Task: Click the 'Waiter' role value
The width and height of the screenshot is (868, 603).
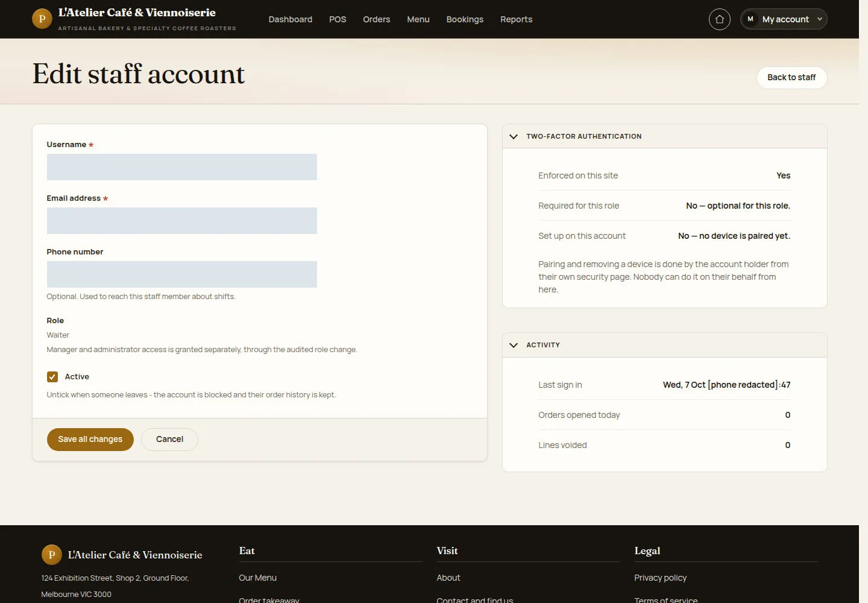Action: (58, 335)
